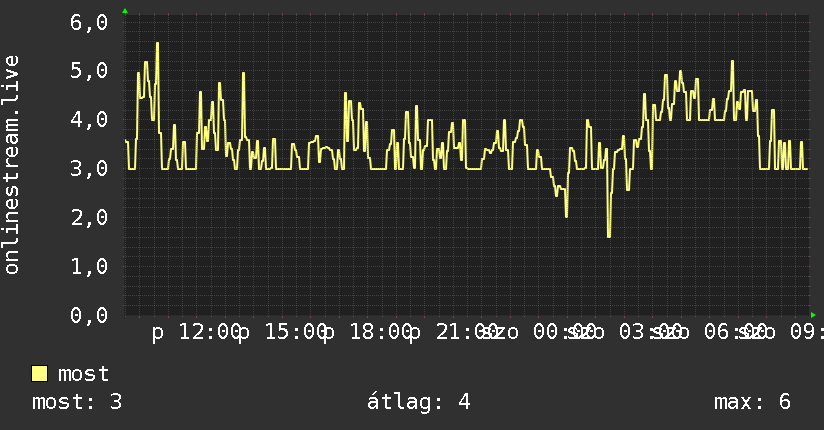
Task: Click the 4,0 y-axis label
Action: (89, 120)
